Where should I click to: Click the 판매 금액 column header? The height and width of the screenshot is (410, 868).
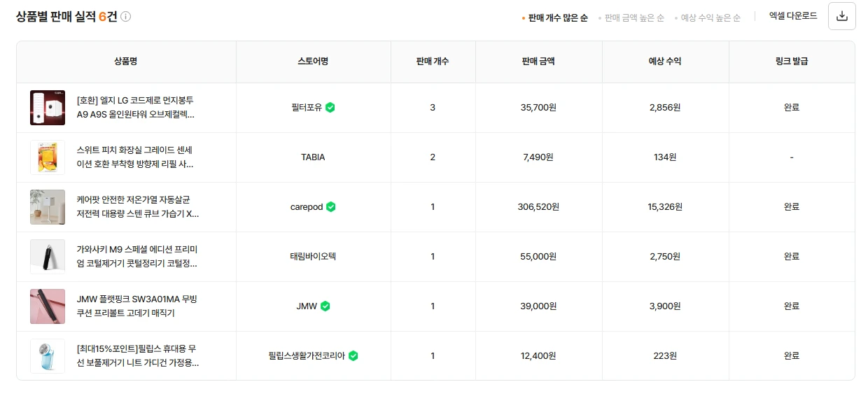pos(538,61)
